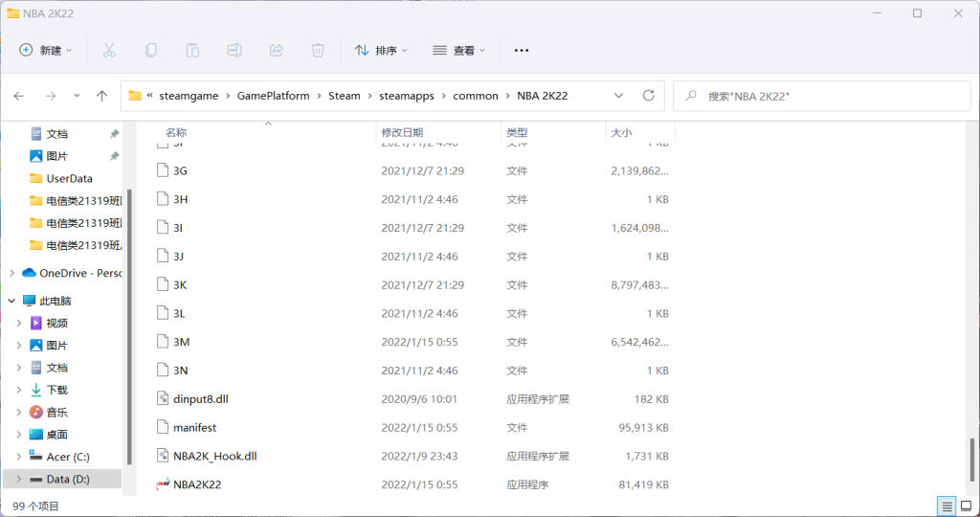Switch to large thumbnails view icon

pos(967,506)
